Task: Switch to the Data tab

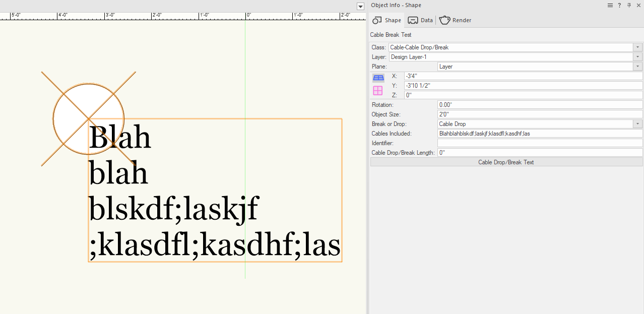Action: 420,20
